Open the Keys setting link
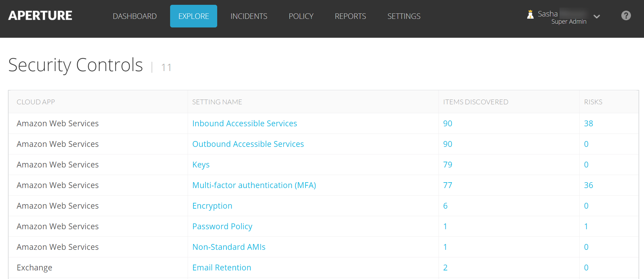 point(201,165)
